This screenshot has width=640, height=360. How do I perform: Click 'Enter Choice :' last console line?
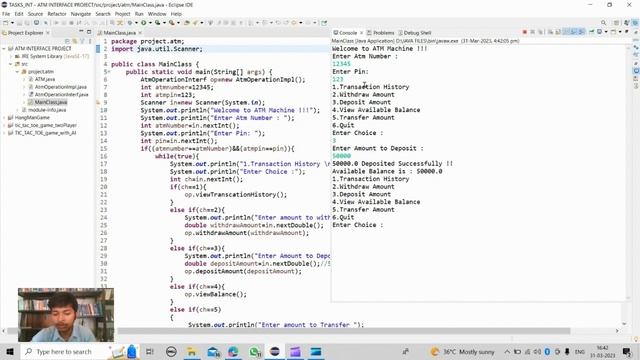pos(358,225)
